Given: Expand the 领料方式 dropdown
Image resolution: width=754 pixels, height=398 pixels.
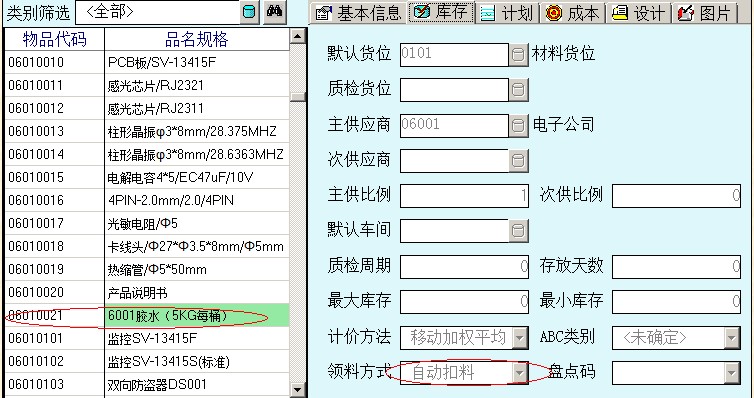Looking at the screenshot, I should coord(520,373).
